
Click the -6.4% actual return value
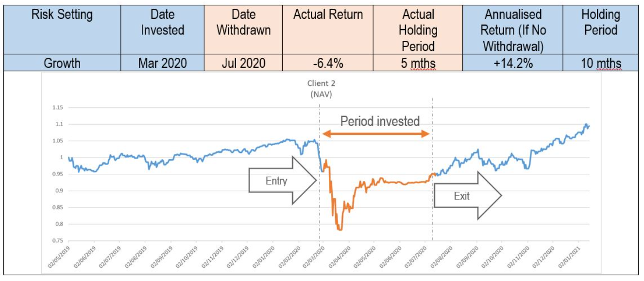coord(328,63)
